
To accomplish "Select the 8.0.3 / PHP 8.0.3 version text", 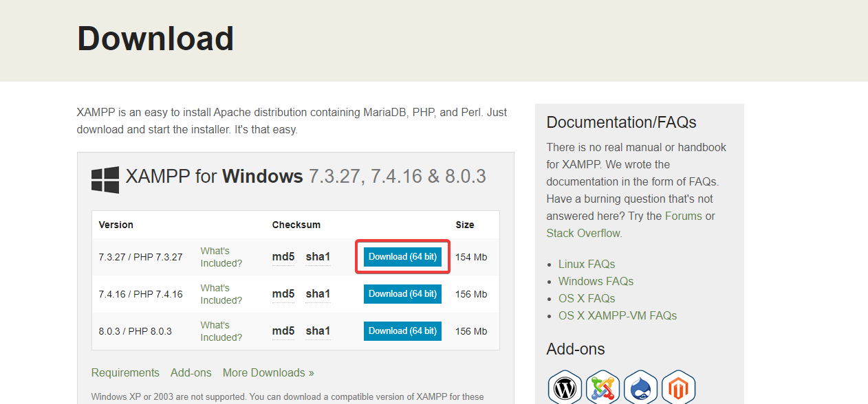I will (135, 331).
